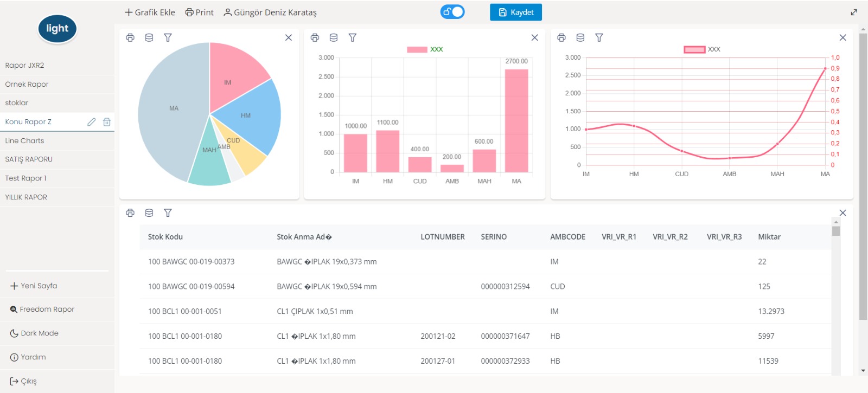Open Güngör Deniz Karataş user profile
The image size is (868, 393).
(x=270, y=12)
